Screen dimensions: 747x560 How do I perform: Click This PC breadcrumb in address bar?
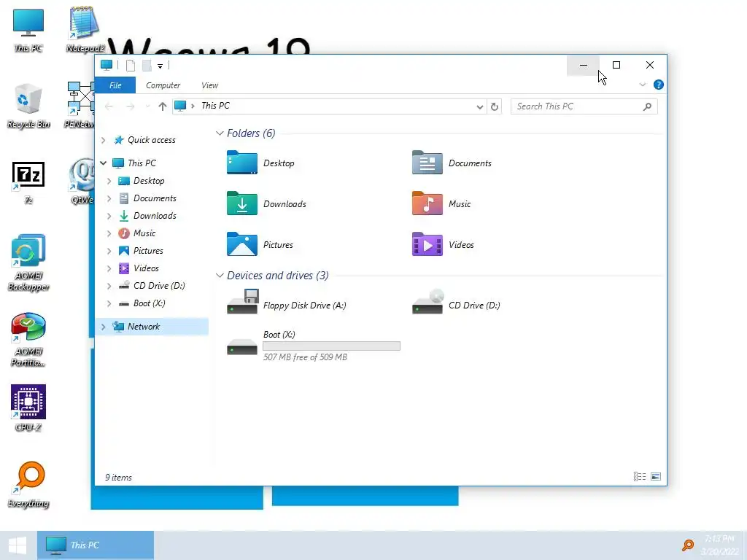point(215,106)
